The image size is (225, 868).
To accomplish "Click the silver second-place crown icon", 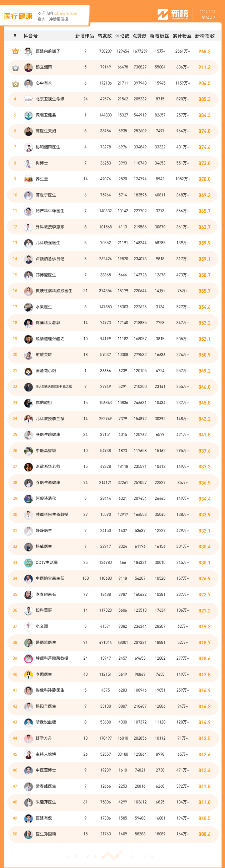I will pyautogui.click(x=15, y=67).
